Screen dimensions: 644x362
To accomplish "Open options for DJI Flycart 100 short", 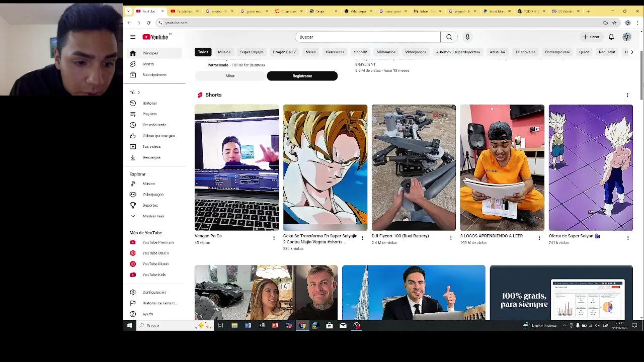I will click(x=451, y=238).
